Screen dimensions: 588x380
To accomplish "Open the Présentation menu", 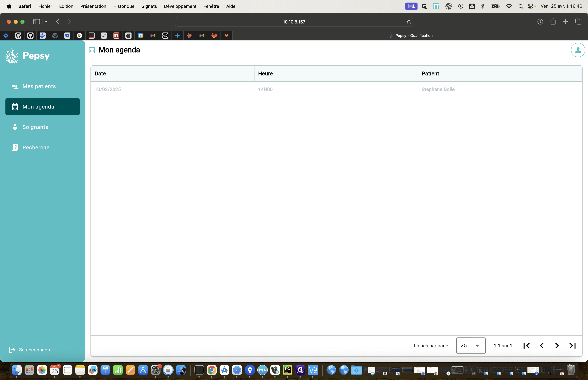I will (93, 6).
